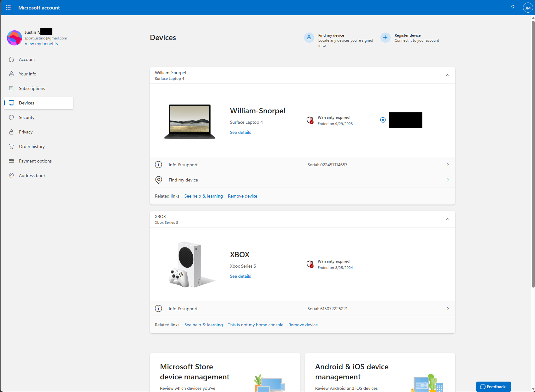Open See help & learning for XBOX

click(x=203, y=325)
